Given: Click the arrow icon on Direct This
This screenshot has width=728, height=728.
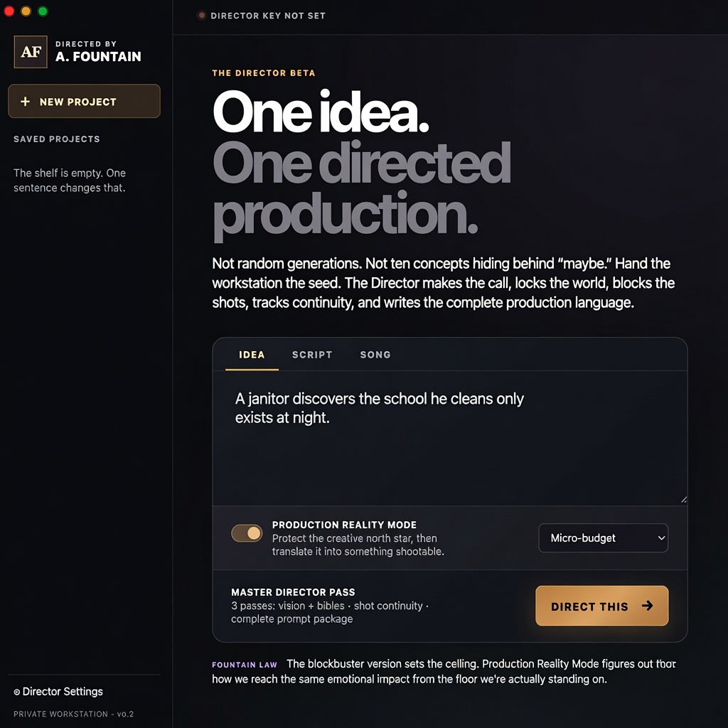Looking at the screenshot, I should (647, 606).
